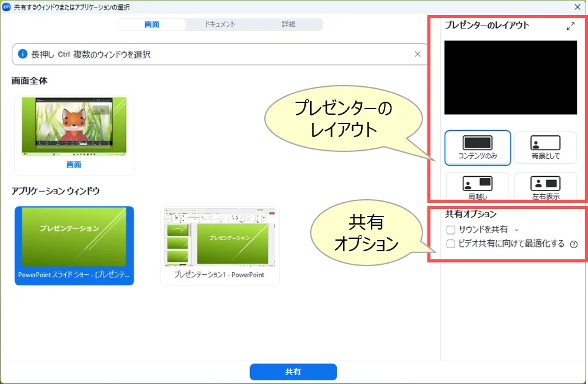Switch to the 画面 tab
Viewport: 588px width, 384px height.
[x=151, y=24]
